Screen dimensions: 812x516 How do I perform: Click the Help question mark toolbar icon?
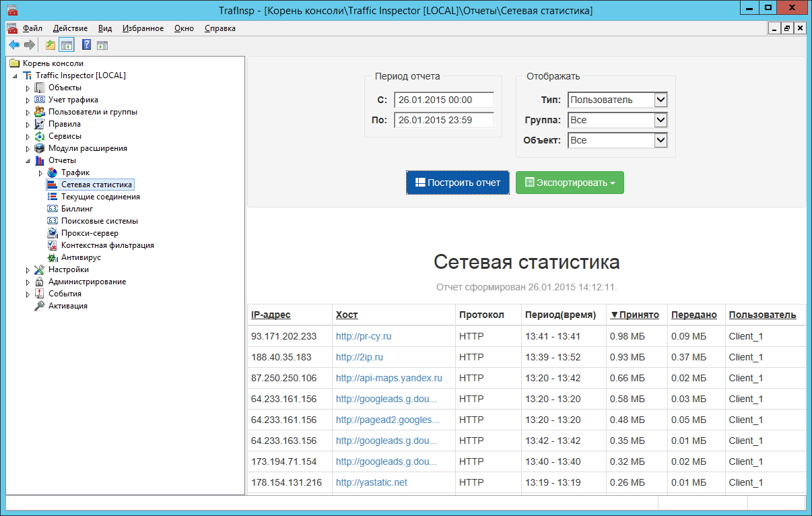pos(86,45)
